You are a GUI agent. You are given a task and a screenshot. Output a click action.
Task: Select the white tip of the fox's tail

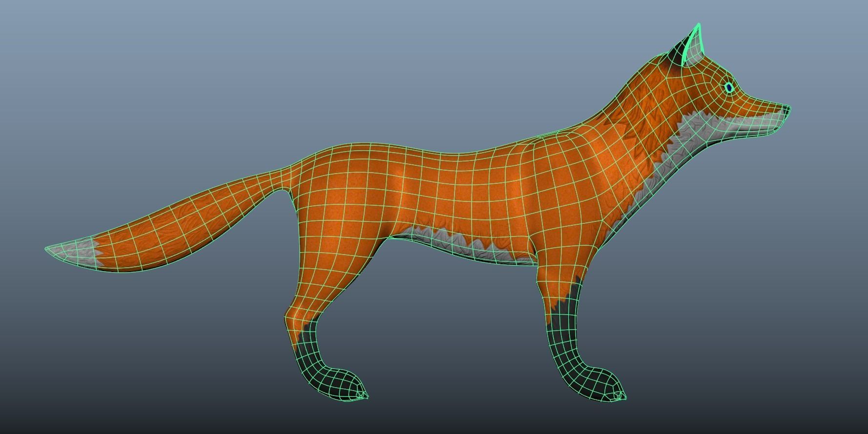coord(73,253)
